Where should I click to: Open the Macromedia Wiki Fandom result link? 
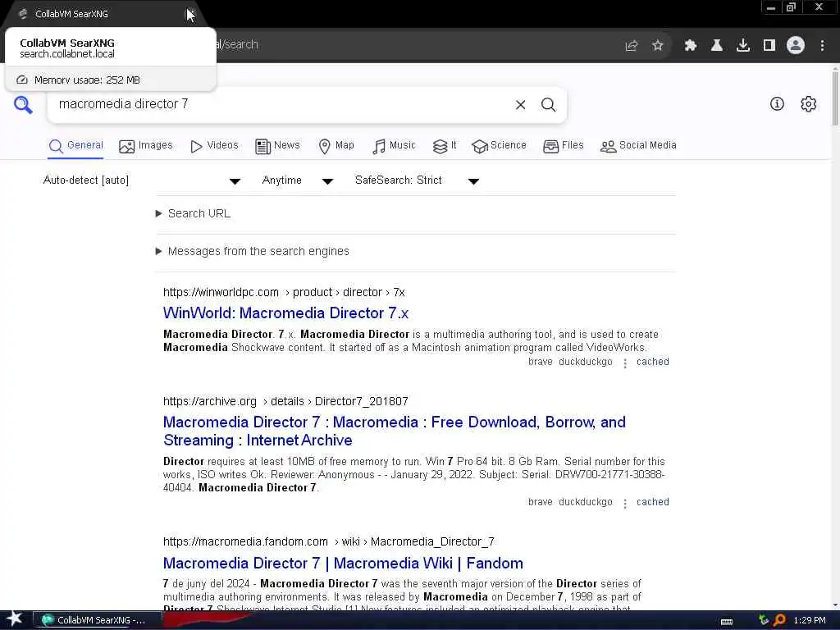tap(343, 563)
